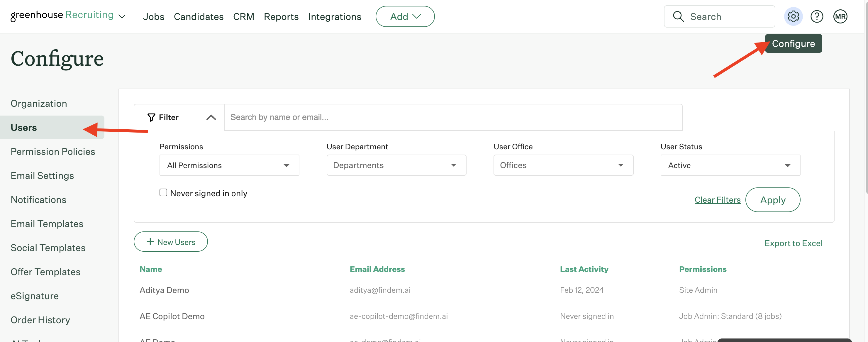Click aditya@findem.ai email cell
The image size is (868, 342).
coord(380,290)
